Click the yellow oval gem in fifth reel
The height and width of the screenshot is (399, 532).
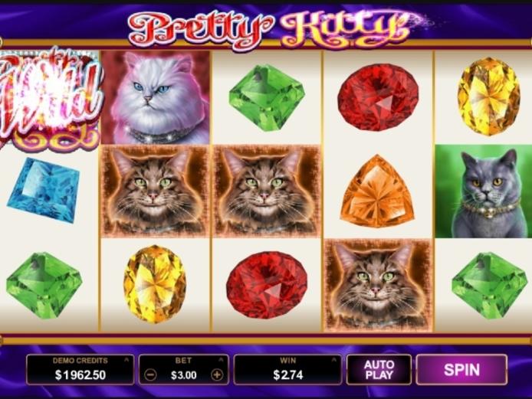488,96
